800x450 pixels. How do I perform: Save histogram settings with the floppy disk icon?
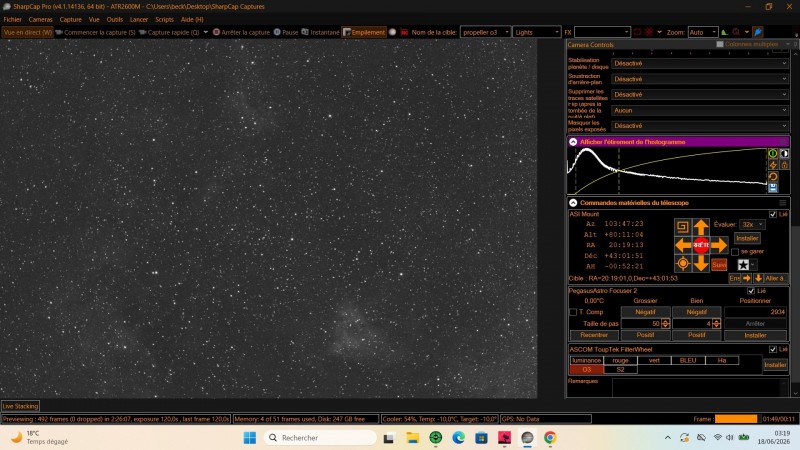click(773, 188)
